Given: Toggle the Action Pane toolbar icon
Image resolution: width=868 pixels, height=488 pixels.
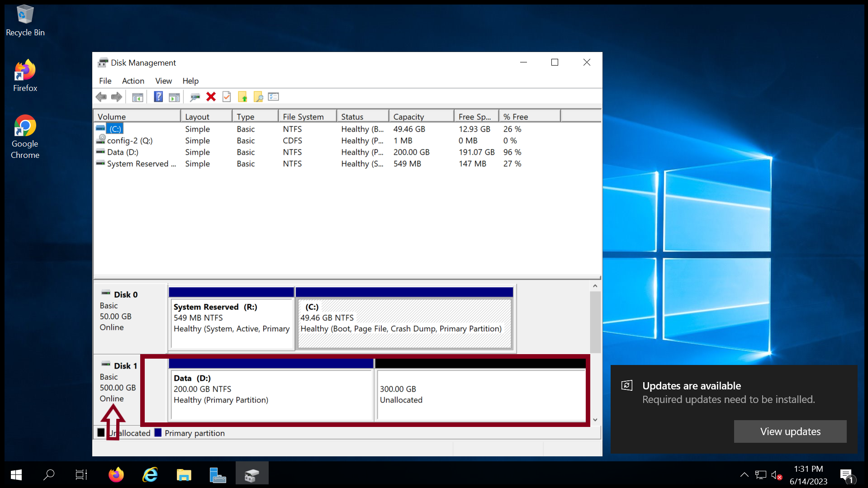Looking at the screenshot, I should 174,97.
